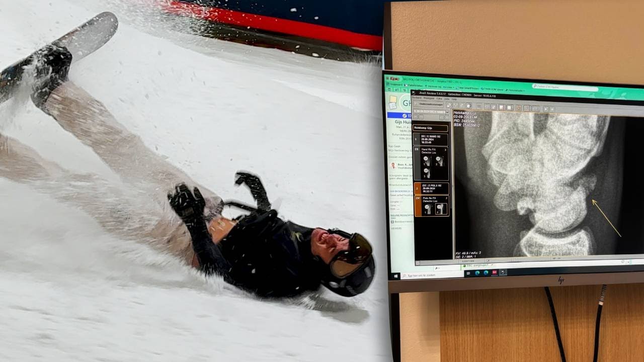
Task: Open Extra menu in JiveX viewer
Action: (439, 99)
